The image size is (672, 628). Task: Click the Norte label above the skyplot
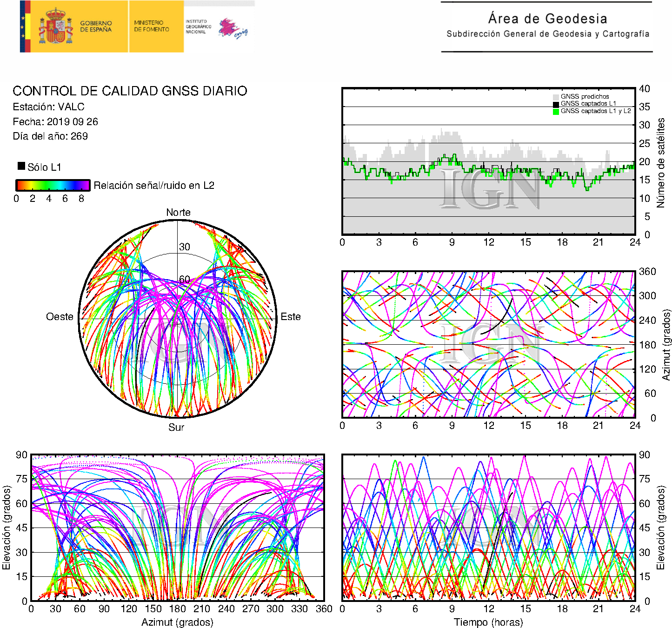[178, 213]
